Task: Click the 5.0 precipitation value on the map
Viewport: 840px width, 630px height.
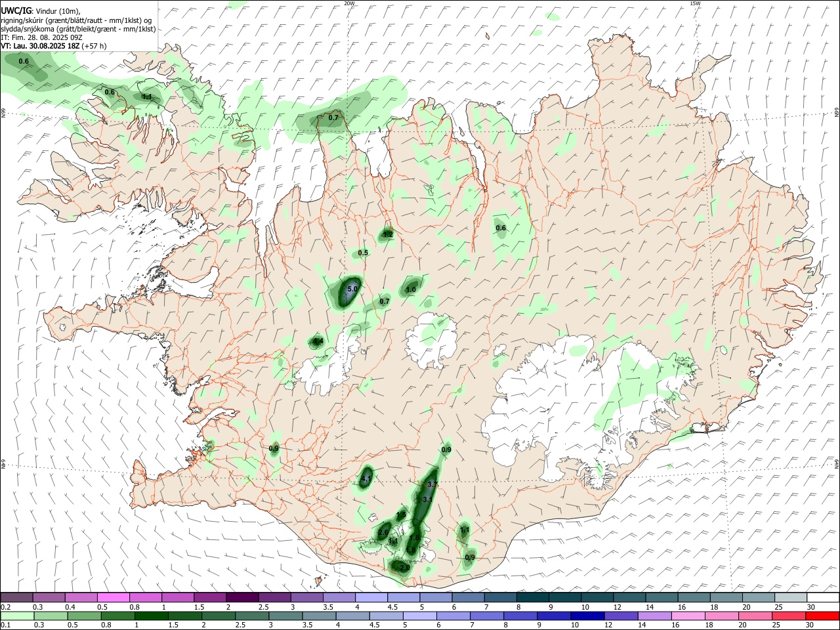Action: (352, 289)
